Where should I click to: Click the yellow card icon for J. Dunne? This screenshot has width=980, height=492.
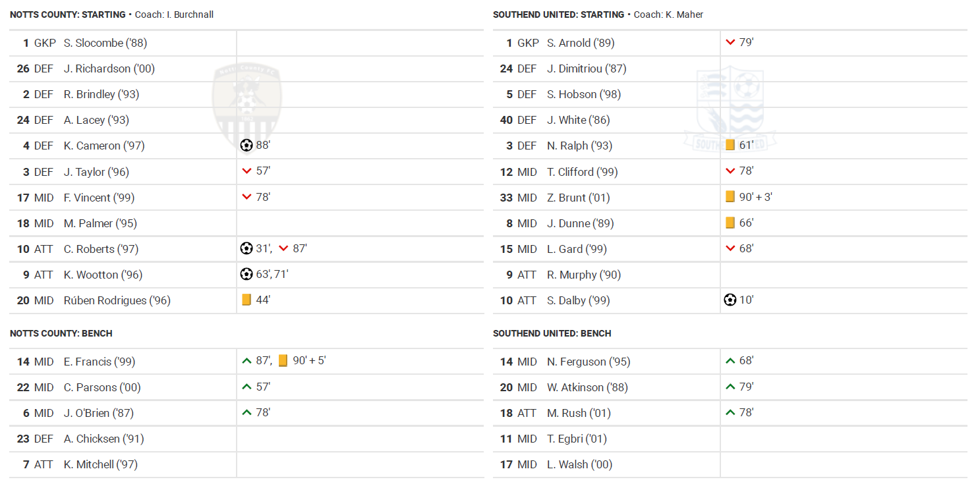[730, 223]
